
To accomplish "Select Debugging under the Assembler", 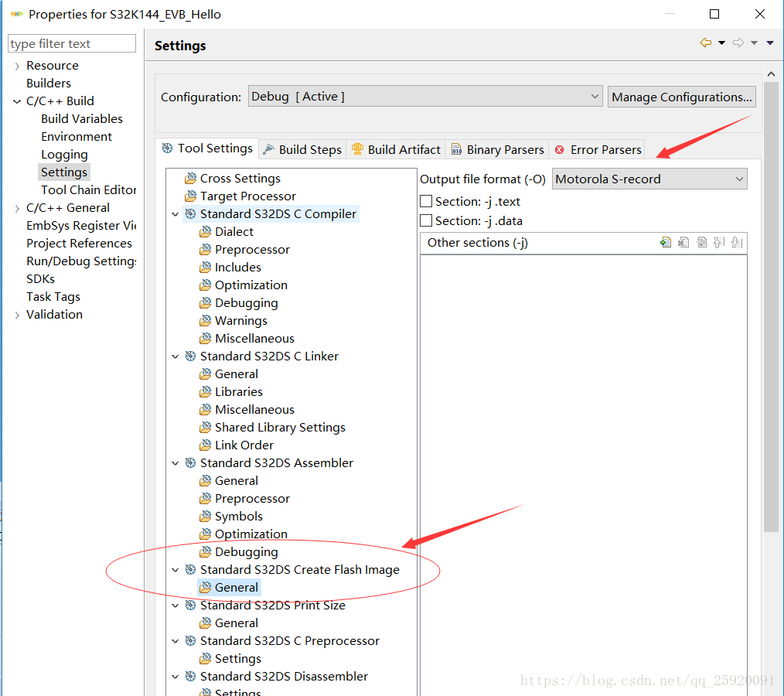I will (246, 552).
